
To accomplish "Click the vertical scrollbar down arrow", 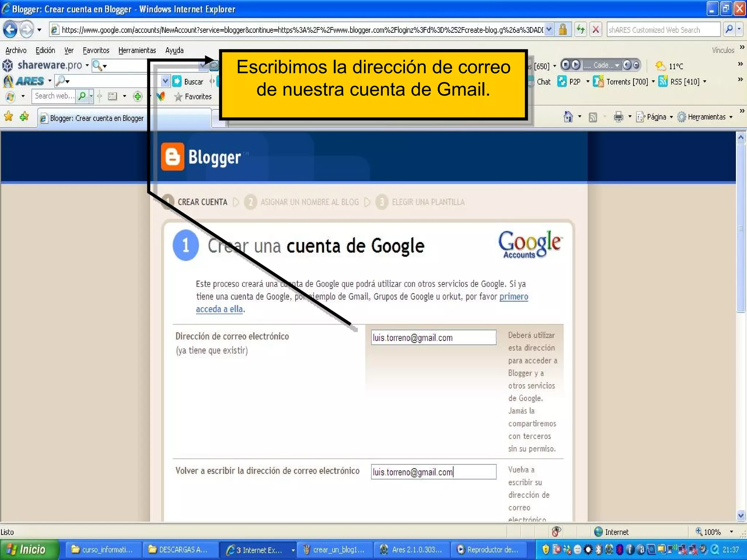I will [x=741, y=516].
